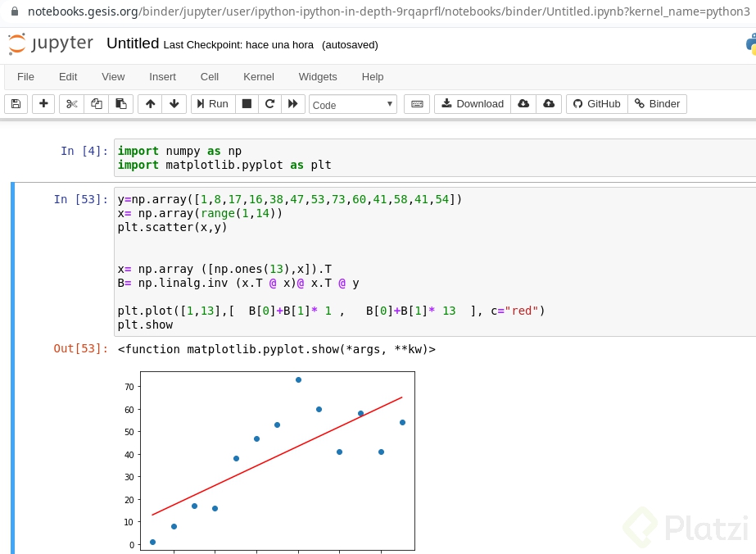Open the Help menu
This screenshot has height=554, width=756.
click(373, 77)
